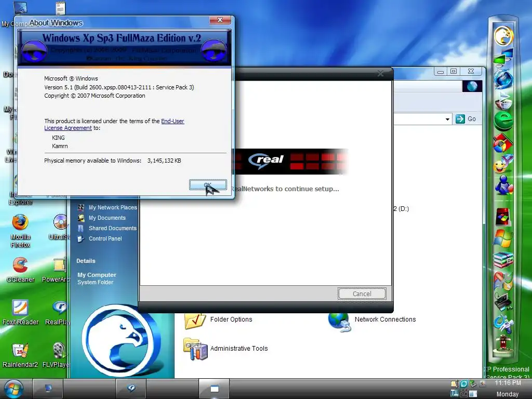Click the green Internet Explorer icon in dock
Screen dimensions: 532x399
pos(503,121)
